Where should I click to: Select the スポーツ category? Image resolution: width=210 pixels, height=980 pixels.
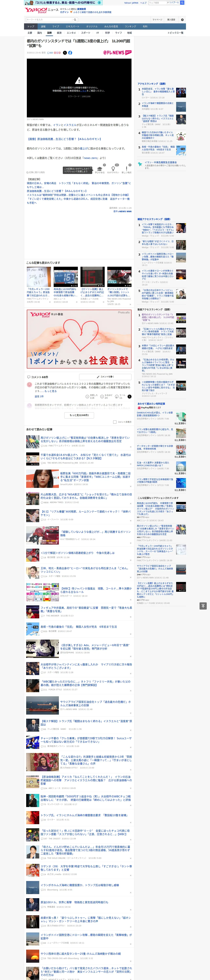pos(86,33)
